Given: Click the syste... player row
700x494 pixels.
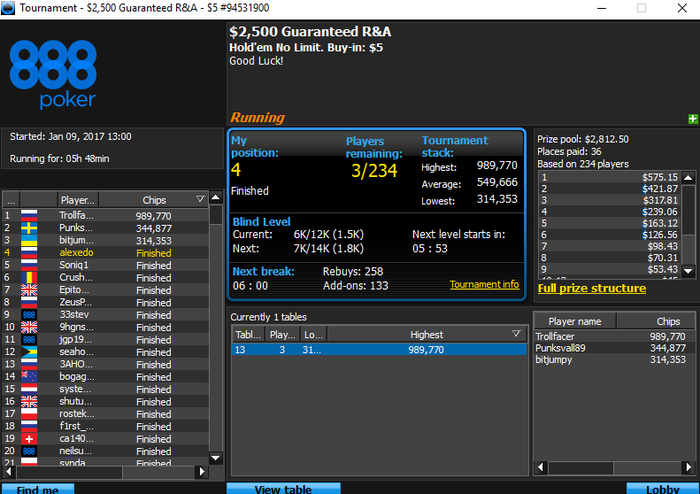Looking at the screenshot, I should click(106, 389).
